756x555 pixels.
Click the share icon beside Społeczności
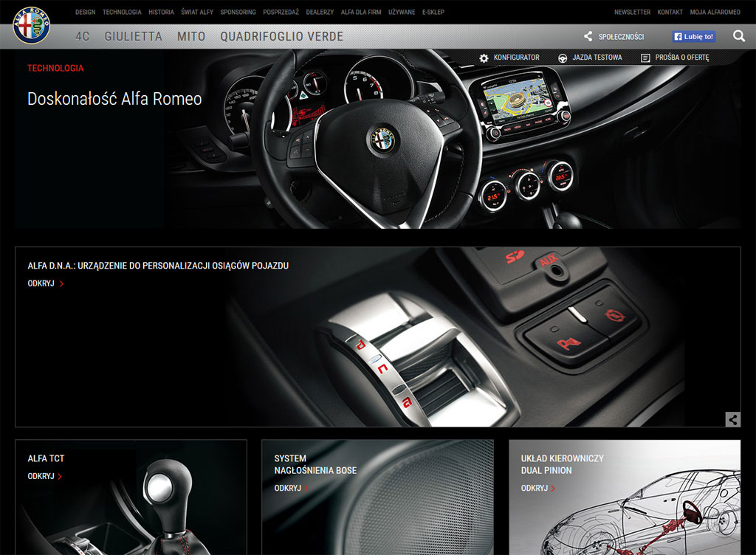588,37
